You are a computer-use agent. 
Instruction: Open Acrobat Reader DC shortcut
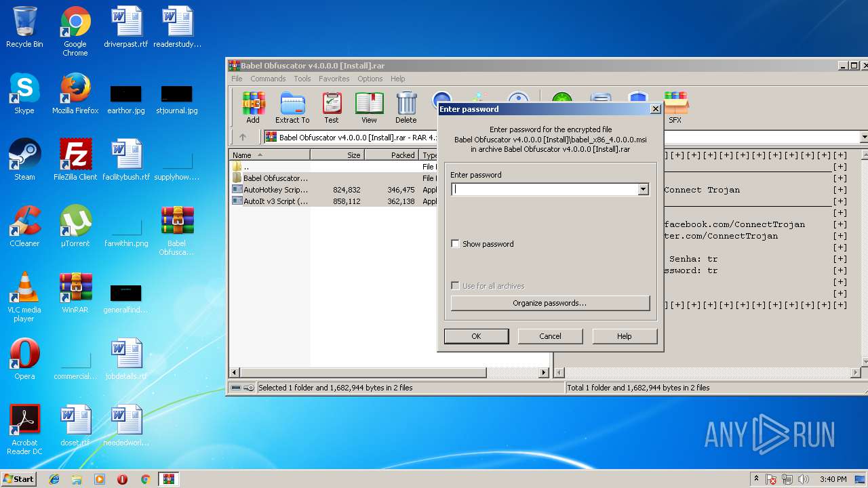pos(24,430)
